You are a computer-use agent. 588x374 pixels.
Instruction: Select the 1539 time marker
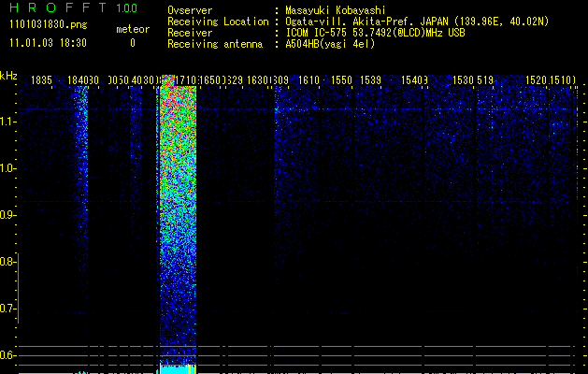(370, 80)
